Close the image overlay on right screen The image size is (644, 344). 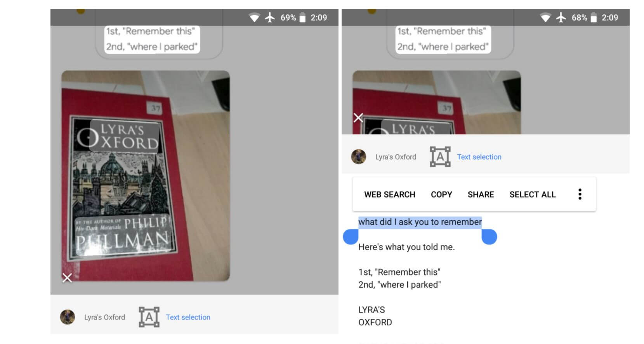pyautogui.click(x=358, y=117)
